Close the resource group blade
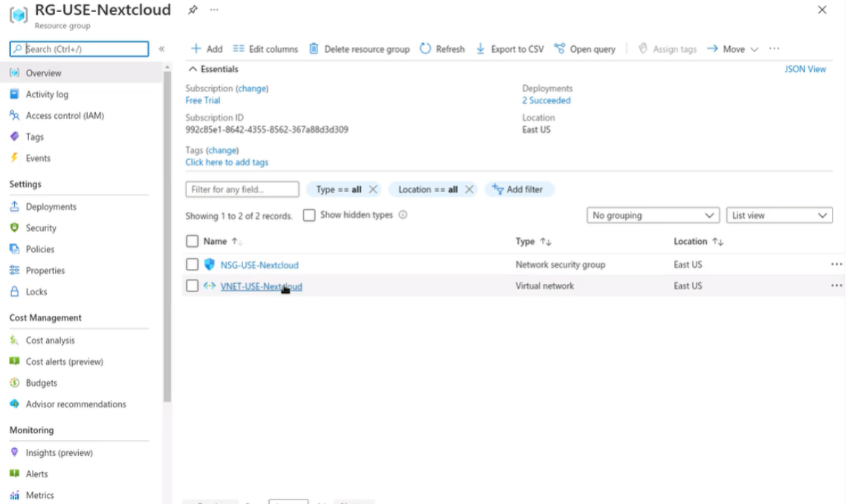 [x=821, y=10]
